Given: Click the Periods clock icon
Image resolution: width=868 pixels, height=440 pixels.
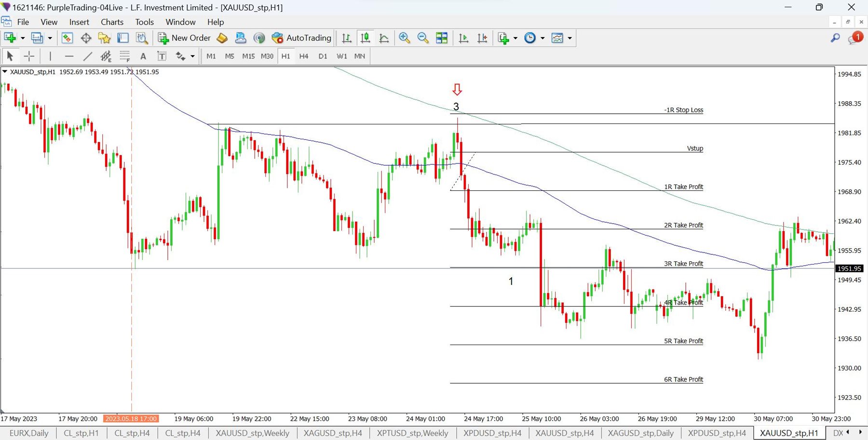Looking at the screenshot, I should coord(530,38).
